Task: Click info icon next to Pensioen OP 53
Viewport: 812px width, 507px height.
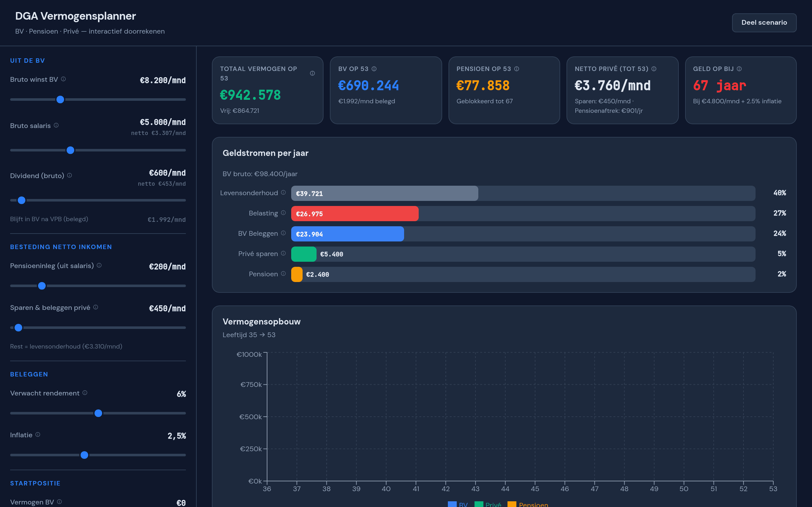Action: (517, 69)
